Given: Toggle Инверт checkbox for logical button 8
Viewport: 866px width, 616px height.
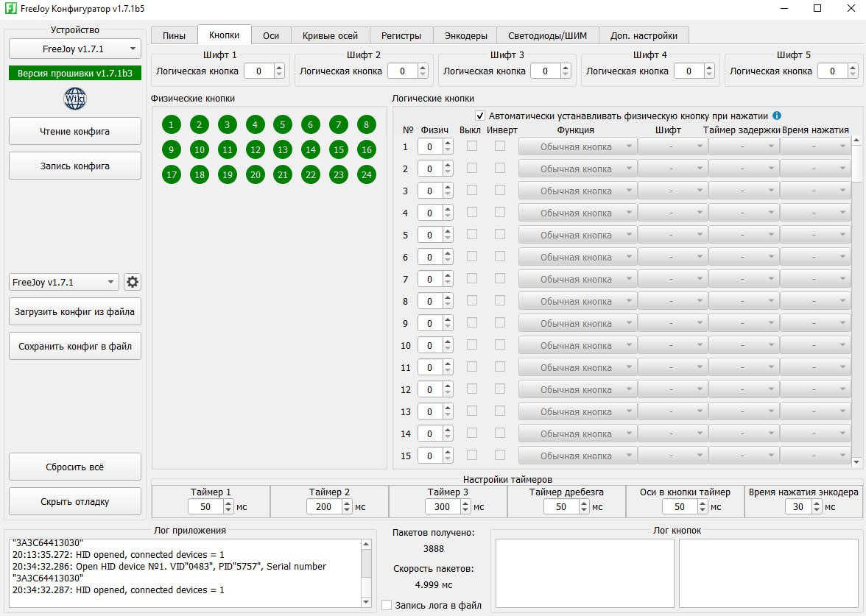Looking at the screenshot, I should tap(500, 300).
